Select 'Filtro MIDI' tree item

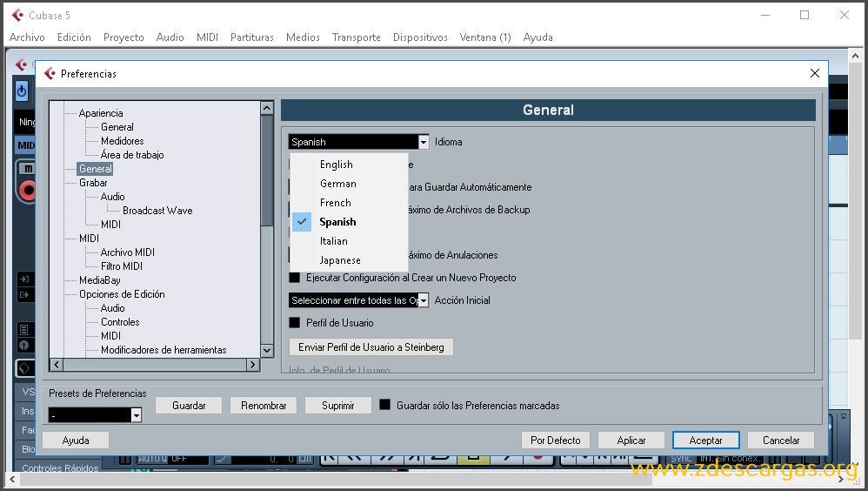(122, 266)
